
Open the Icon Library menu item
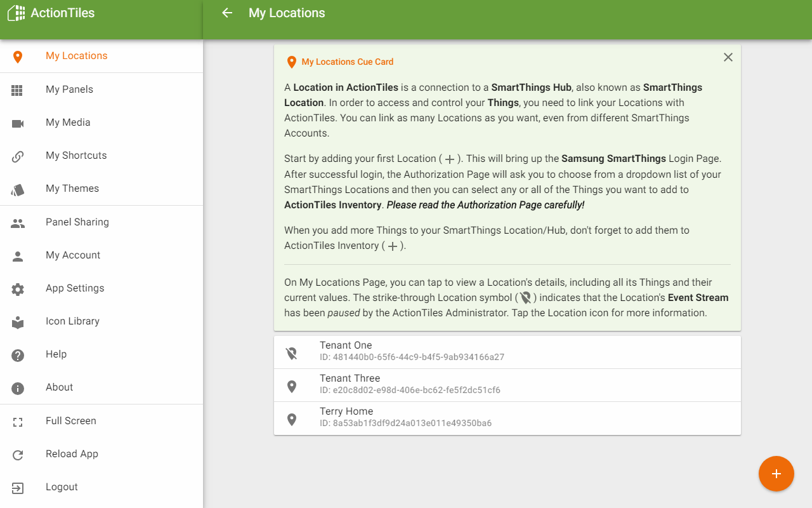(72, 321)
